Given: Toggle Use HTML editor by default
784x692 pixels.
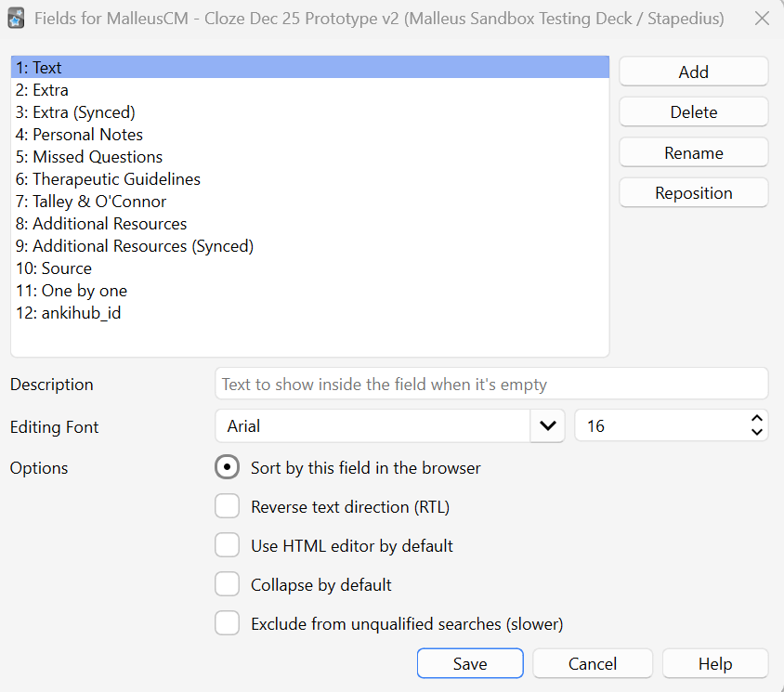Looking at the screenshot, I should 227,545.
